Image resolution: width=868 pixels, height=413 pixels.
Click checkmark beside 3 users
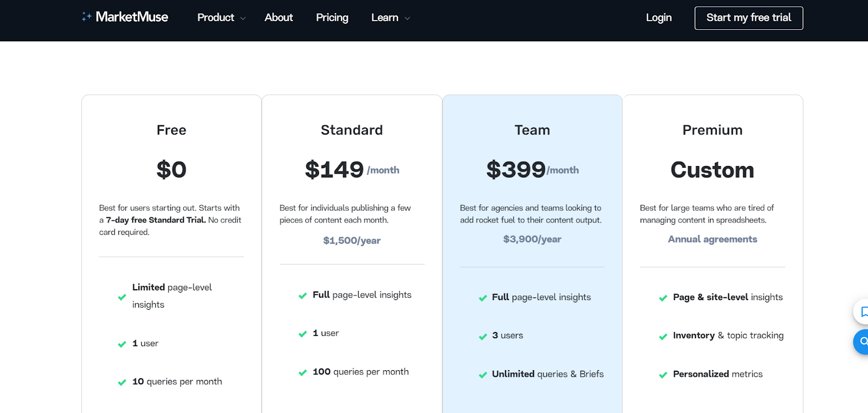[x=483, y=336]
